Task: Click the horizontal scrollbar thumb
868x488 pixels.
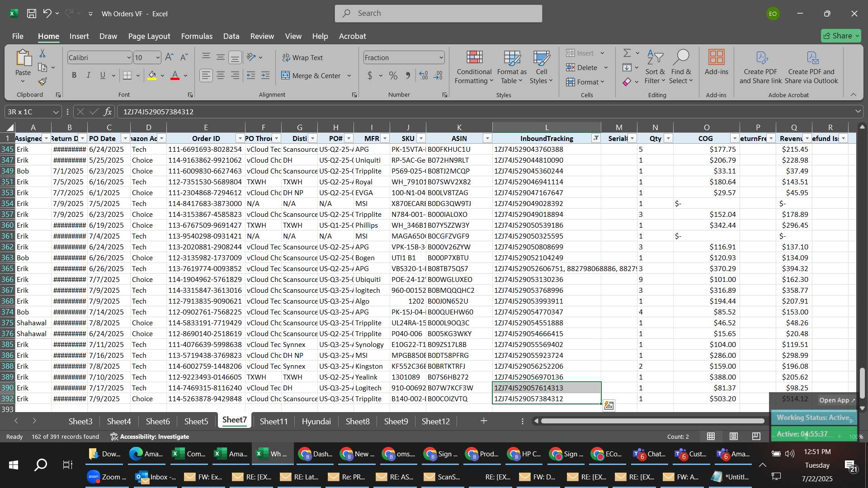Action: coord(653,421)
